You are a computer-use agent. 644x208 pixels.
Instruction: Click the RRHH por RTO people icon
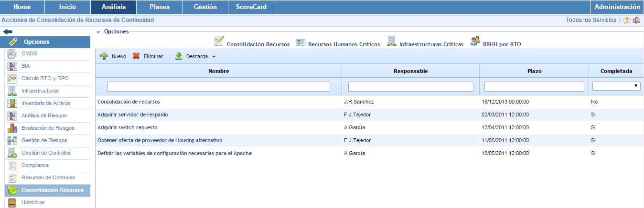coord(475,42)
